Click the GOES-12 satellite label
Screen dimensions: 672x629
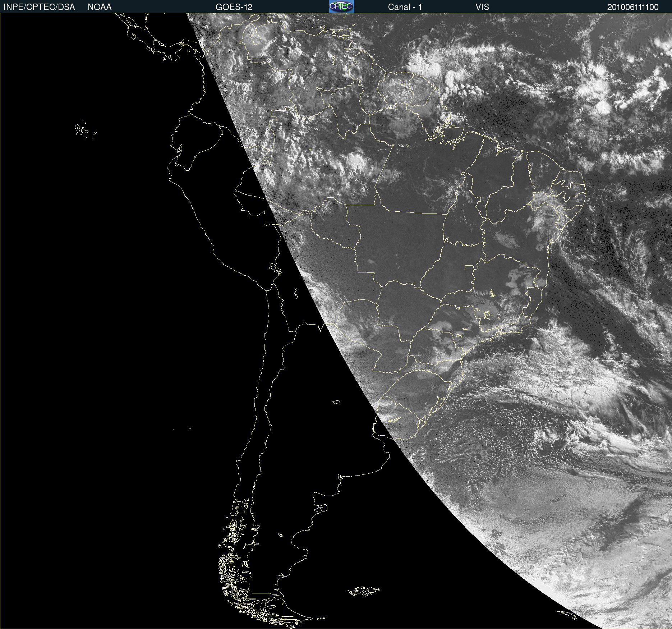234,7
